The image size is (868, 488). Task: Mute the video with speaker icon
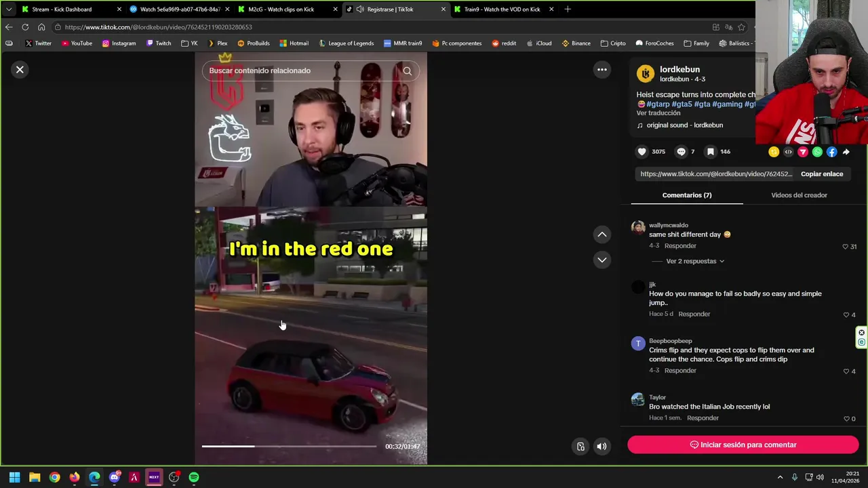point(601,446)
